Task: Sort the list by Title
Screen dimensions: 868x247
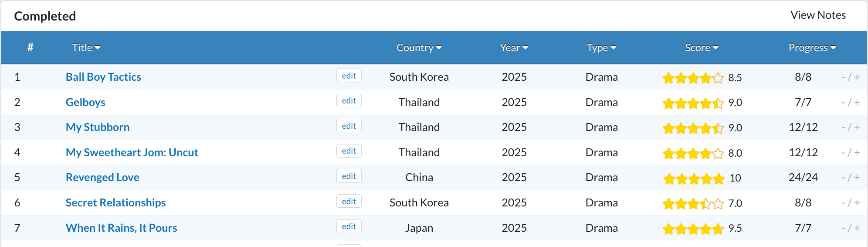Action: tap(86, 48)
